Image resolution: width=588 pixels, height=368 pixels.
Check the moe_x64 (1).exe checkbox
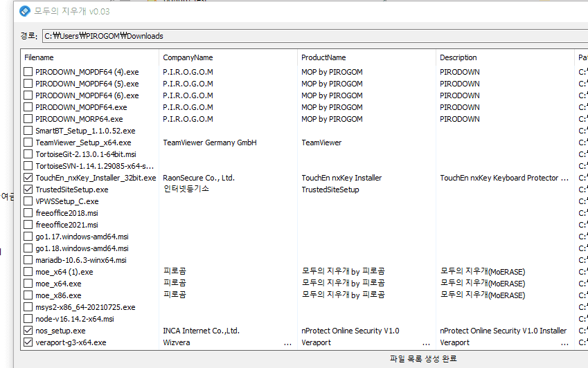pos(28,271)
